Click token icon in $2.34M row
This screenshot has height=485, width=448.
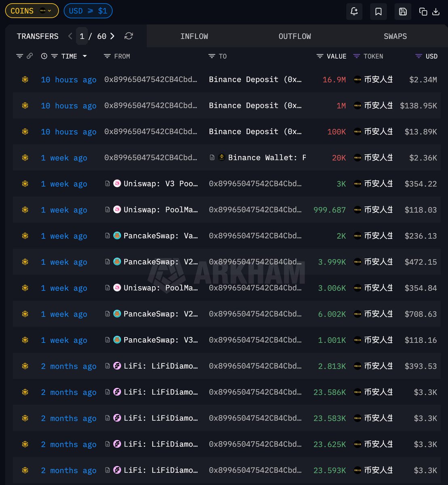pos(357,80)
